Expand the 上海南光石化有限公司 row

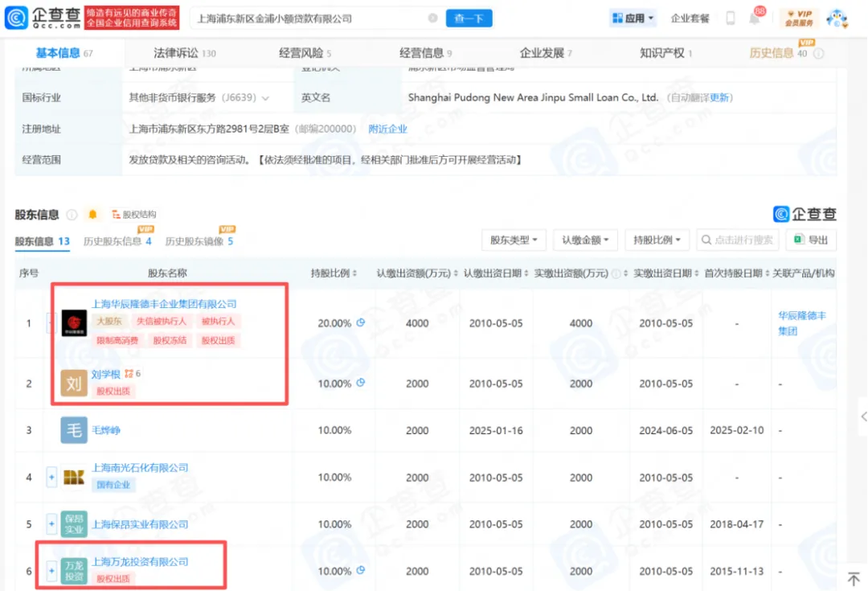point(51,477)
